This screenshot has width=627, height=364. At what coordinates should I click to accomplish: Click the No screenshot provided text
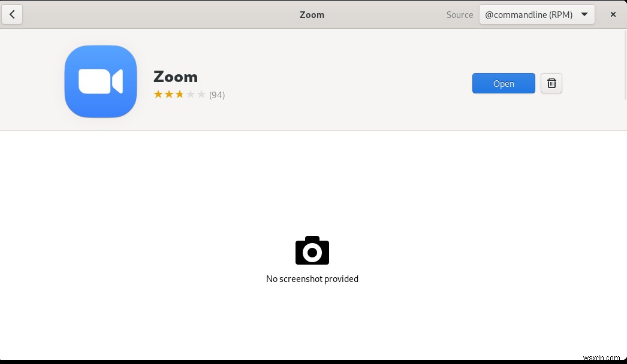point(312,279)
